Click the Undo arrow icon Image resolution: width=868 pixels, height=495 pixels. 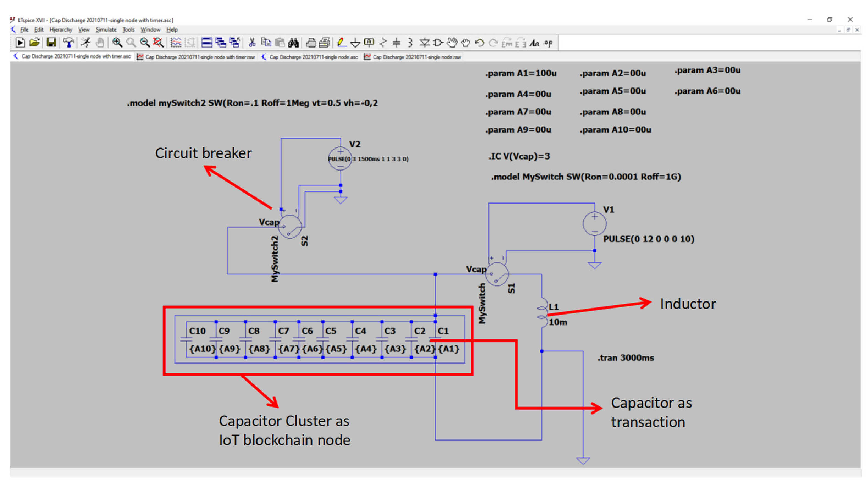(479, 43)
